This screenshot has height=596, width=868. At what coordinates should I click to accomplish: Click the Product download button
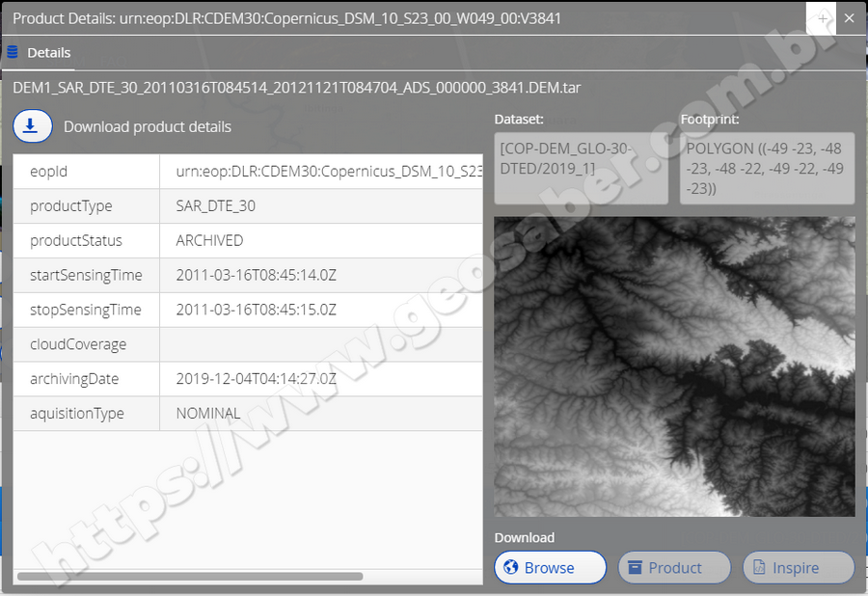[674, 567]
